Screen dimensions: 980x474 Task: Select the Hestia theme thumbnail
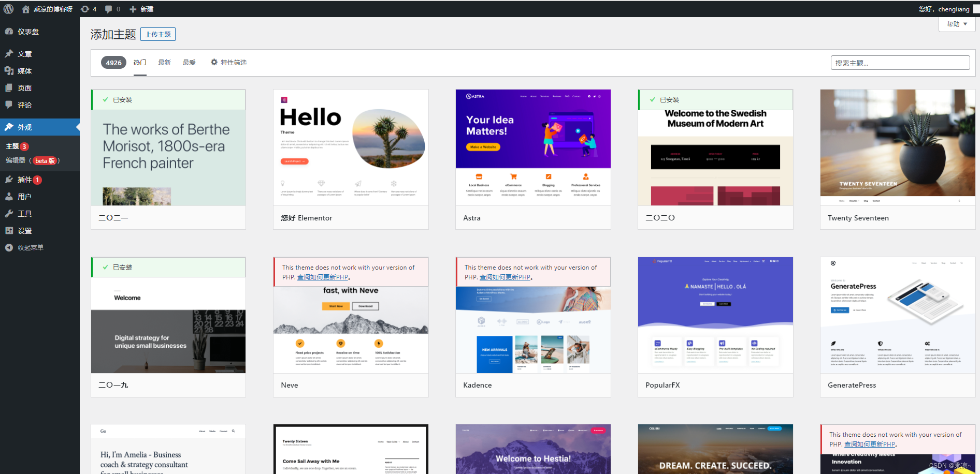click(x=533, y=449)
